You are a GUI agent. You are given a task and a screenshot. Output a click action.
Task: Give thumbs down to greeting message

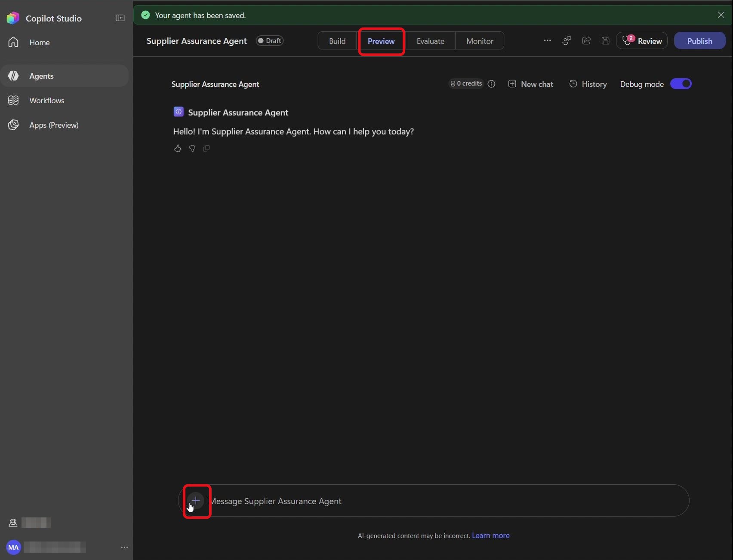pyautogui.click(x=192, y=148)
